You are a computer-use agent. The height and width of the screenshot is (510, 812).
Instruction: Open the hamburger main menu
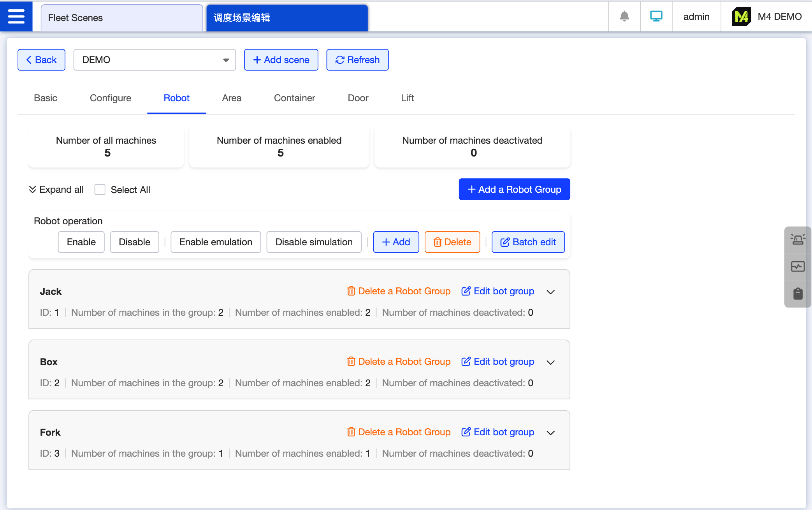16,16
